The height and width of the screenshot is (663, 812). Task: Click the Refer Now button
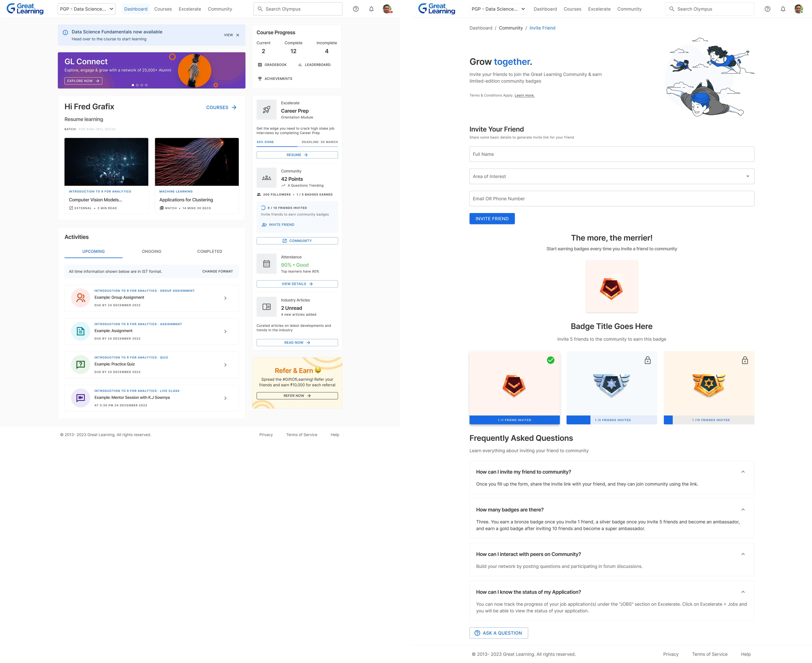tap(297, 396)
